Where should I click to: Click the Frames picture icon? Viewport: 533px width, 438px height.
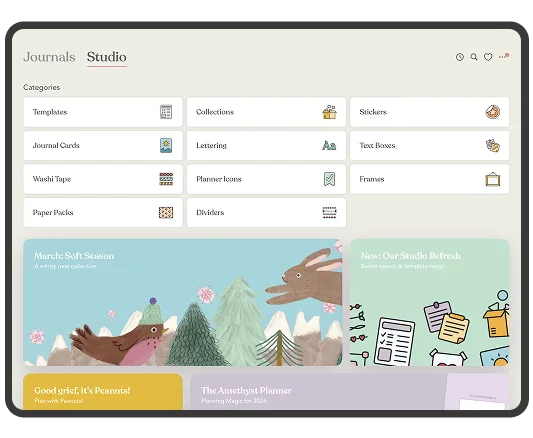point(493,179)
